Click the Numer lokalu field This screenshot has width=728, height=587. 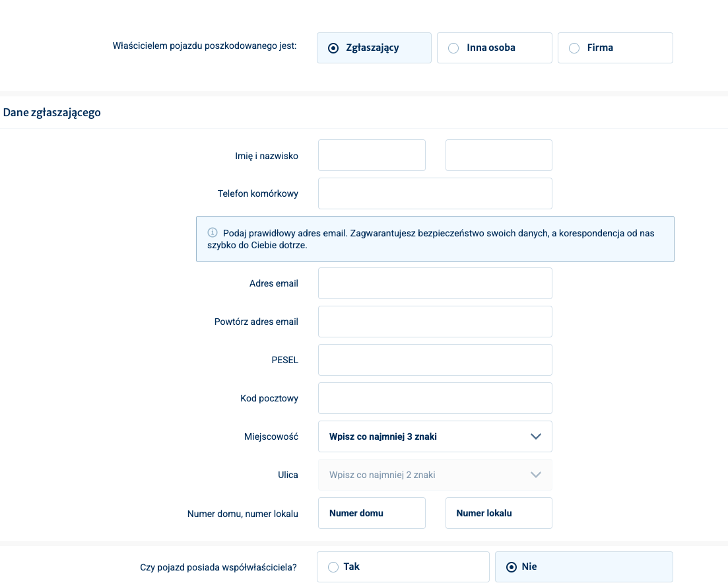click(x=498, y=513)
